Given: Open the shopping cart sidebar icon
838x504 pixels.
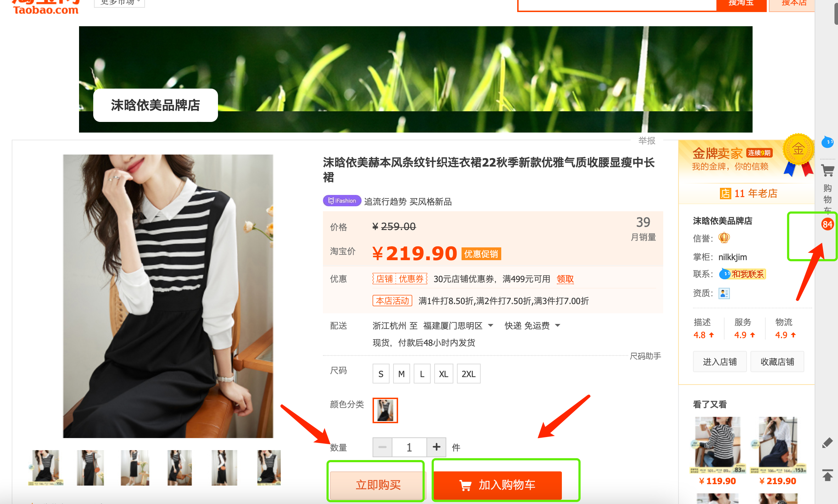Looking at the screenshot, I should pos(828,170).
